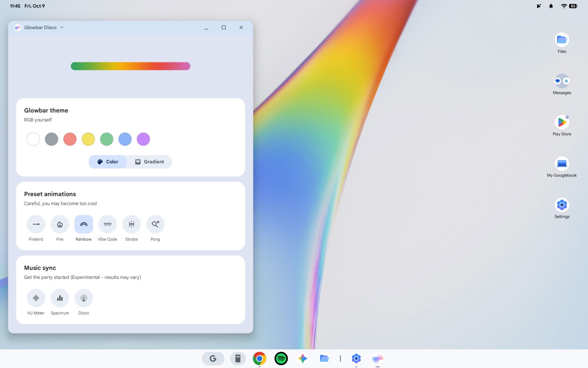Apply the purple glowbar color
588x368 pixels.
pyautogui.click(x=143, y=139)
